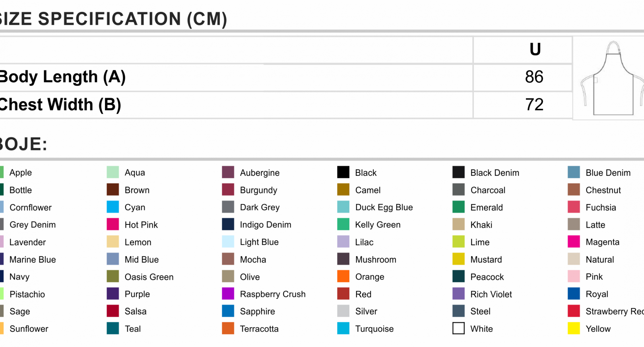Select the Orange color swatch
Screen dimensions: 644x347
(x=343, y=276)
